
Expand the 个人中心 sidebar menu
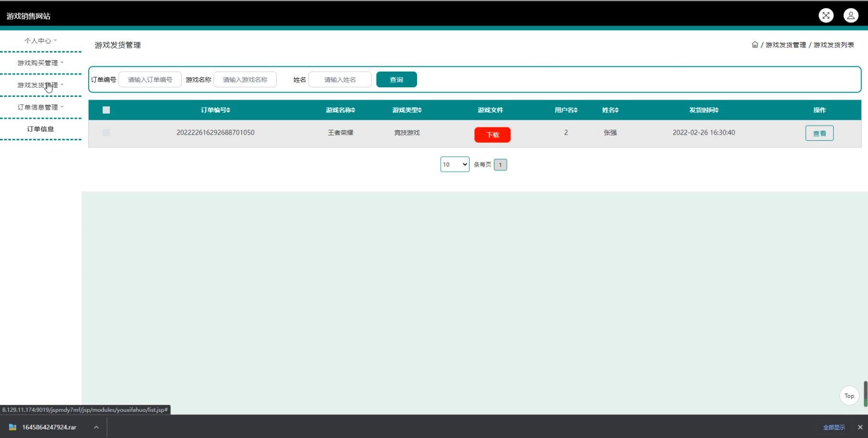[x=41, y=41]
